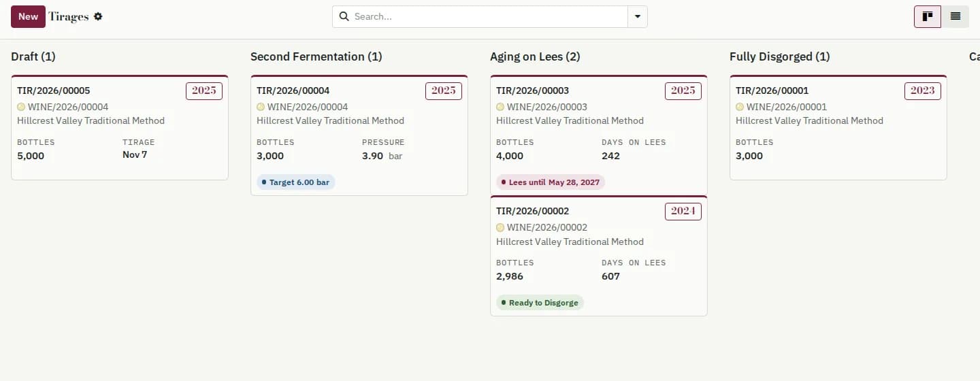Open the Tirages settings gear icon
This screenshot has width=980, height=381.
[98, 16]
